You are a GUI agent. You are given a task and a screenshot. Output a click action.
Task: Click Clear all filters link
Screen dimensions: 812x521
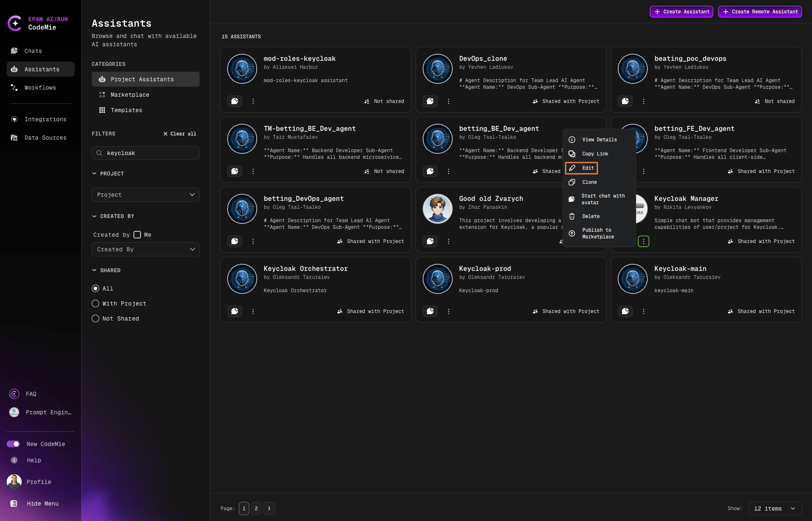[180, 134]
